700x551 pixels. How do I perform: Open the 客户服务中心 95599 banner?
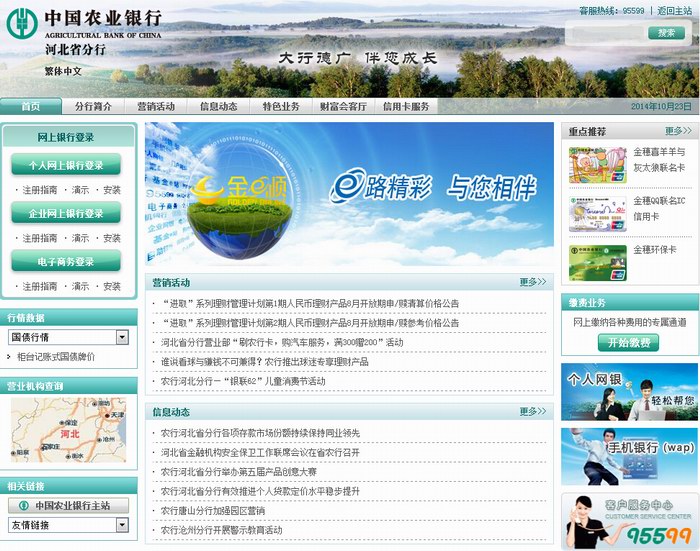point(629,520)
